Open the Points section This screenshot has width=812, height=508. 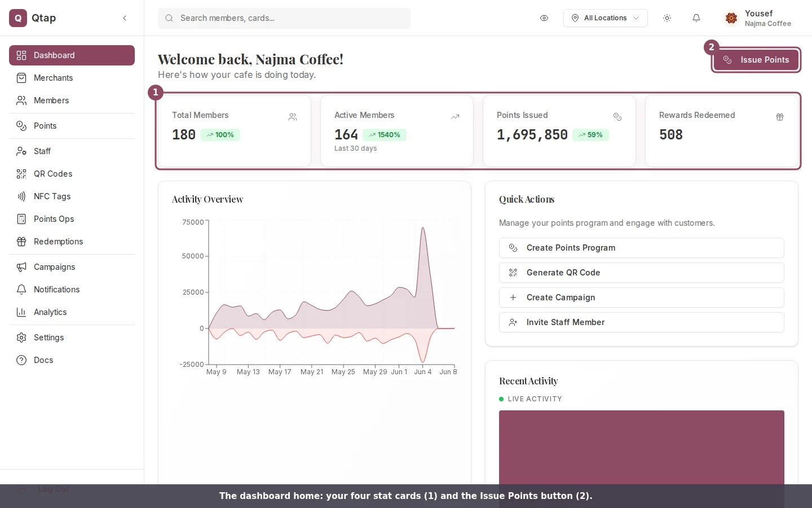pos(72,126)
